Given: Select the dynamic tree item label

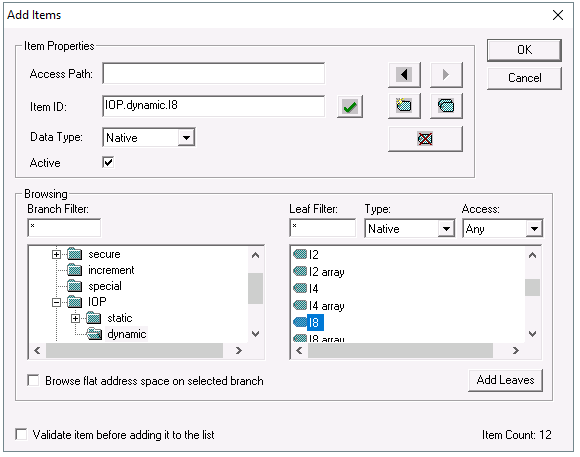Looking at the screenshot, I should pos(127,334).
